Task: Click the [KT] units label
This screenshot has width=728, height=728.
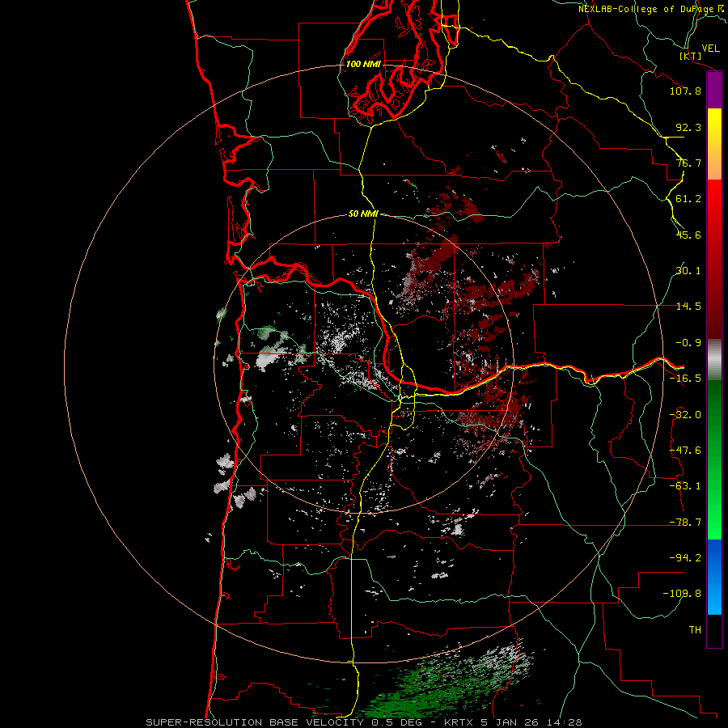Action: [x=691, y=56]
